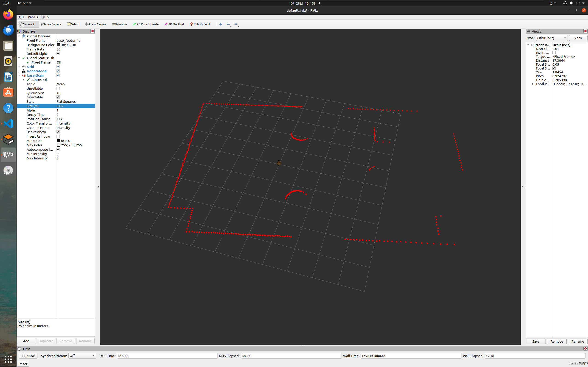Open the Synchronization dropdown

point(82,356)
